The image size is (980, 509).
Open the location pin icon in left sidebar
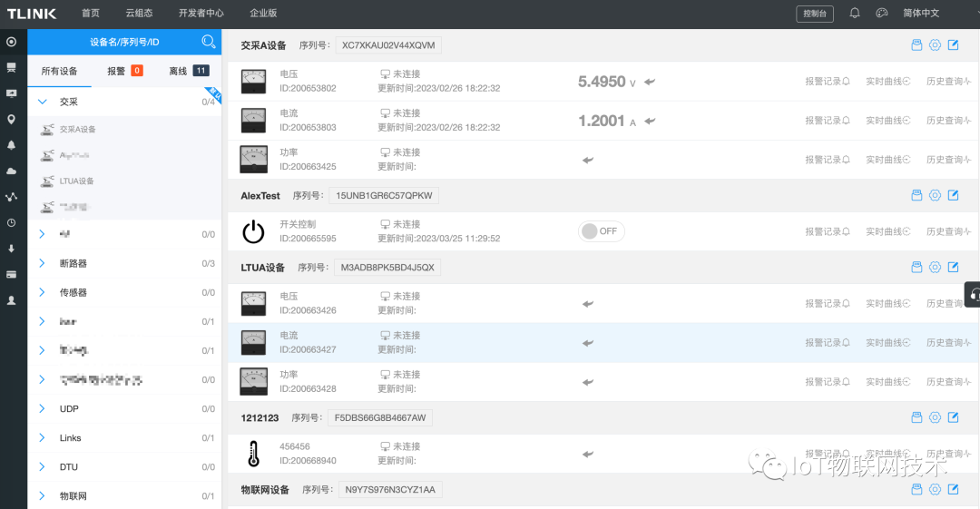pyautogui.click(x=12, y=119)
